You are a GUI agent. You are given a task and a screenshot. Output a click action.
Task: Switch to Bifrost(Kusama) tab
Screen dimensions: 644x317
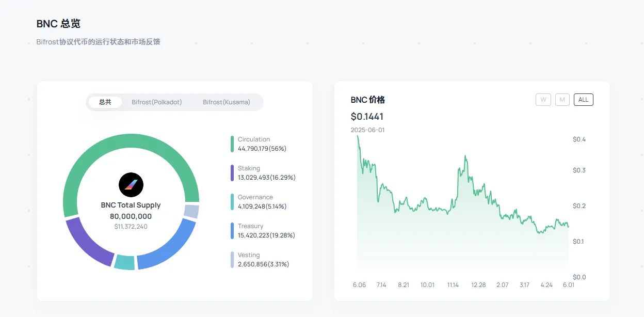click(x=227, y=102)
